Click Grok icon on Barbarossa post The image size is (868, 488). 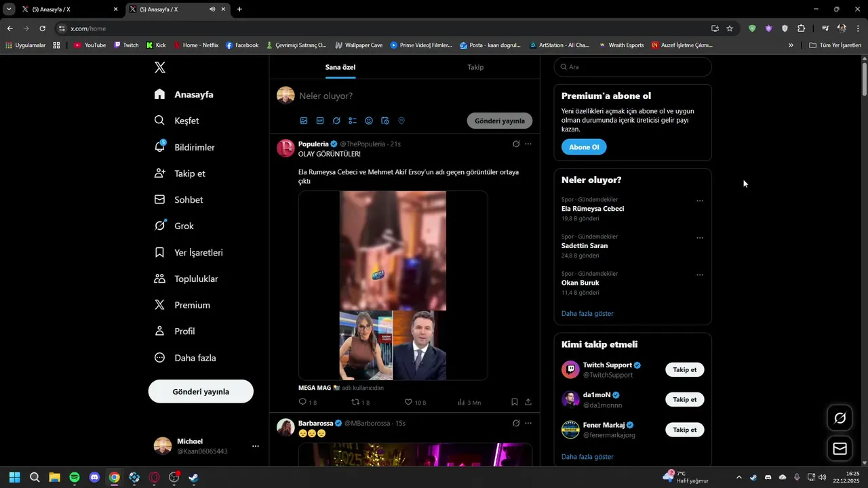pos(516,423)
